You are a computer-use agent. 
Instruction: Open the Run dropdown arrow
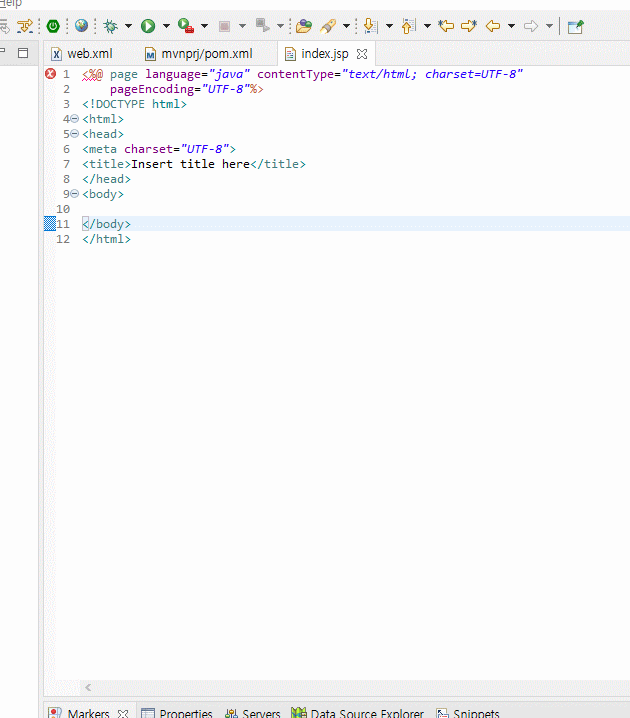pyautogui.click(x=166, y=26)
